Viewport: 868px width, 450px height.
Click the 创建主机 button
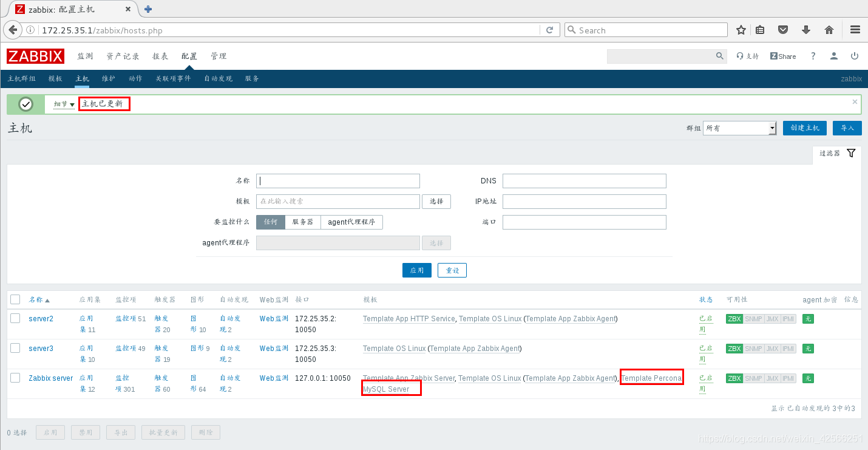point(805,128)
